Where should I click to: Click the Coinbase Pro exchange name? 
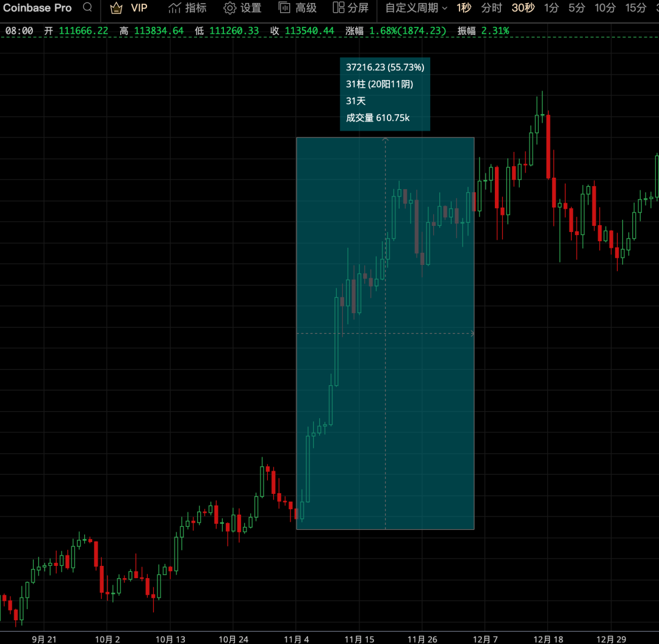(37, 8)
